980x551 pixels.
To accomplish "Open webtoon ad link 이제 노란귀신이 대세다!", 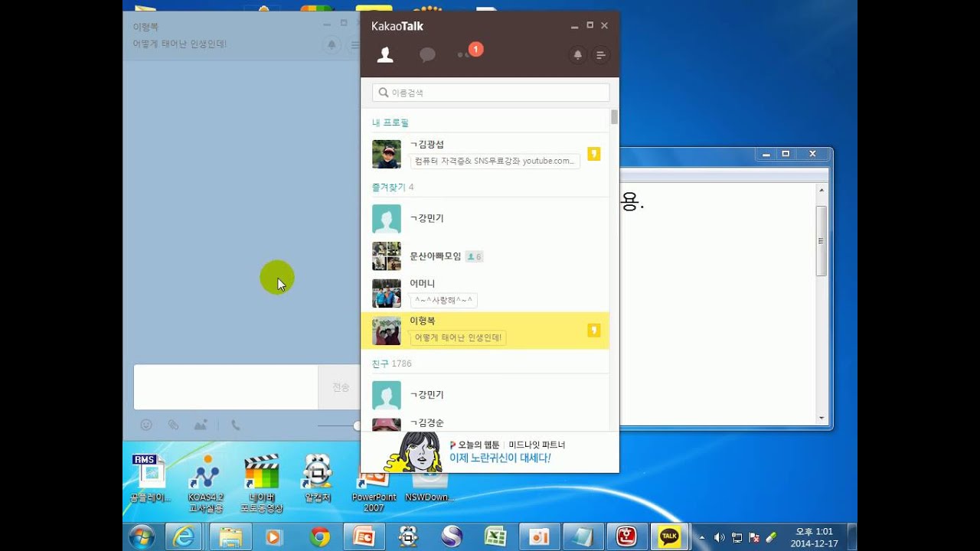I will [500, 458].
